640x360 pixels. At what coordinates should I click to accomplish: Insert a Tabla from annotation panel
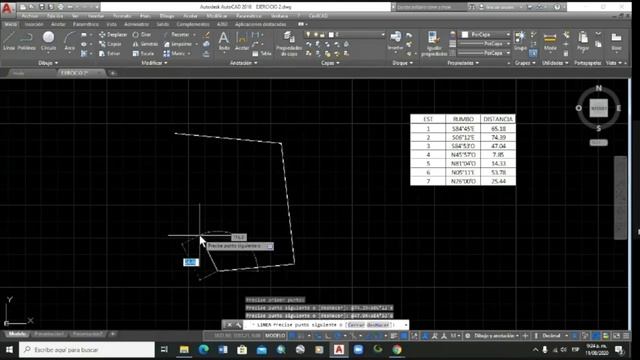click(261, 53)
